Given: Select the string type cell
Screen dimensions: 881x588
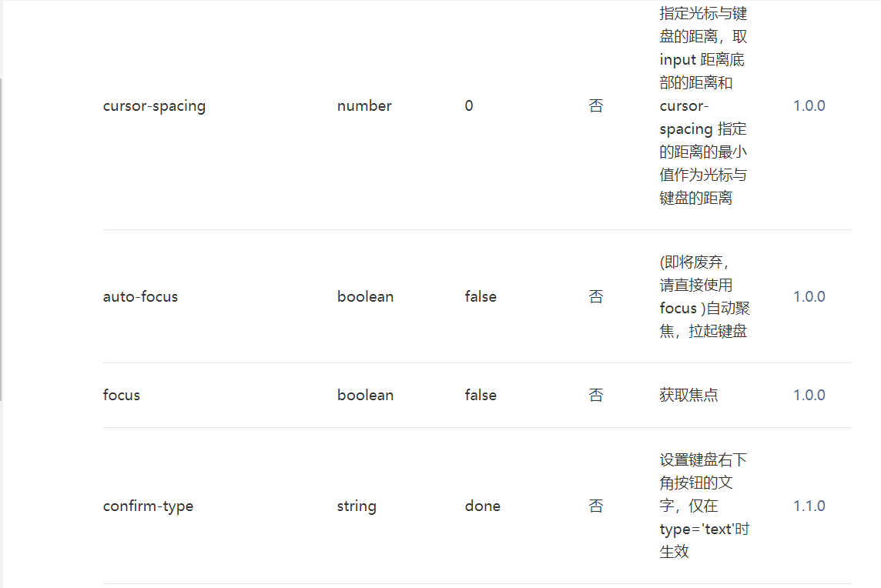Looking at the screenshot, I should [357, 506].
